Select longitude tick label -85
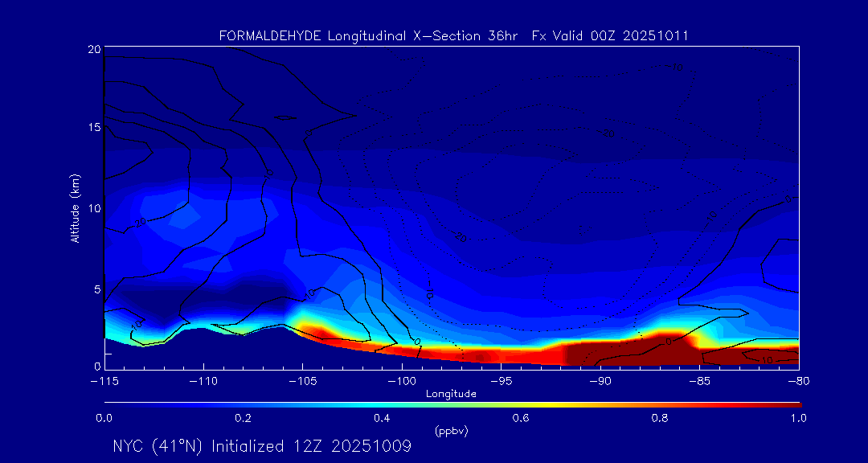 699,382
